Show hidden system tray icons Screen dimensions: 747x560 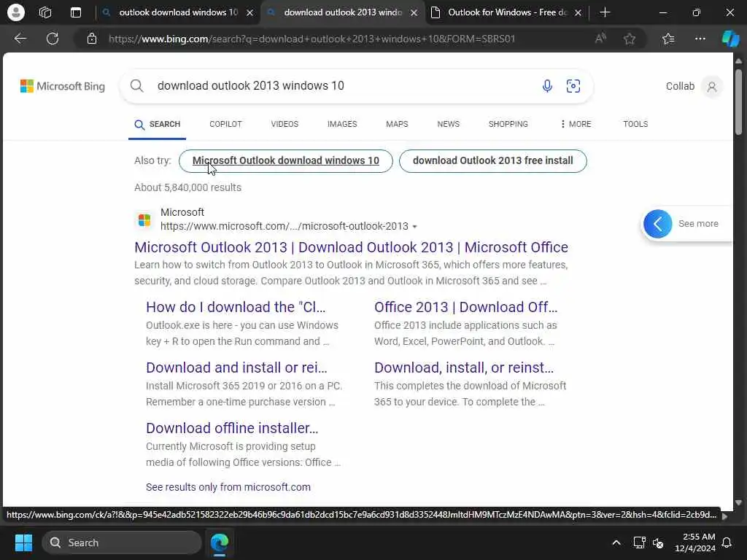point(616,542)
